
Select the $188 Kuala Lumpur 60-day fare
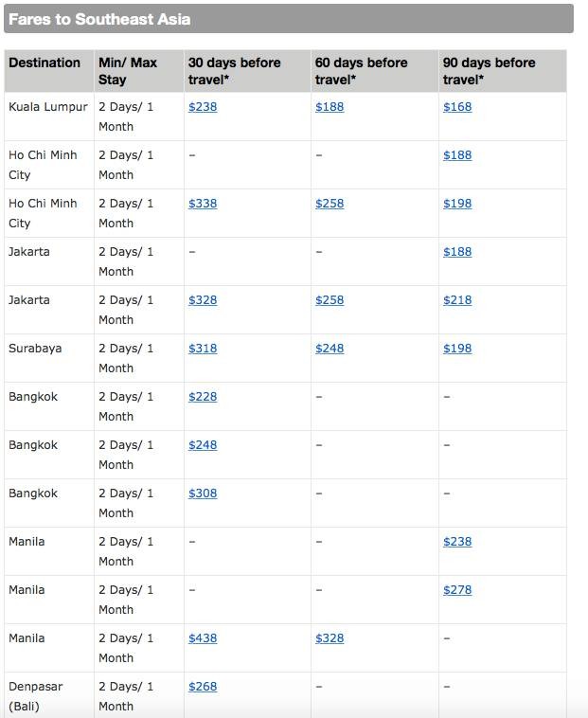click(330, 107)
